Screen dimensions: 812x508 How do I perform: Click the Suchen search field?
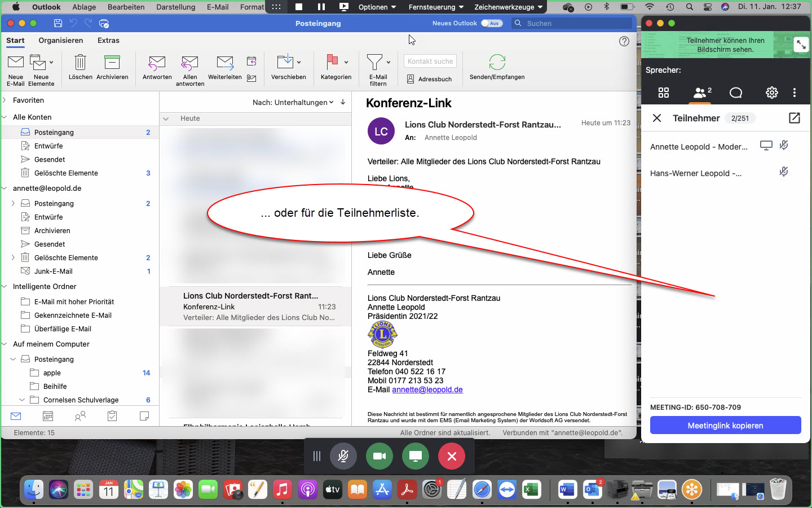pyautogui.click(x=572, y=23)
